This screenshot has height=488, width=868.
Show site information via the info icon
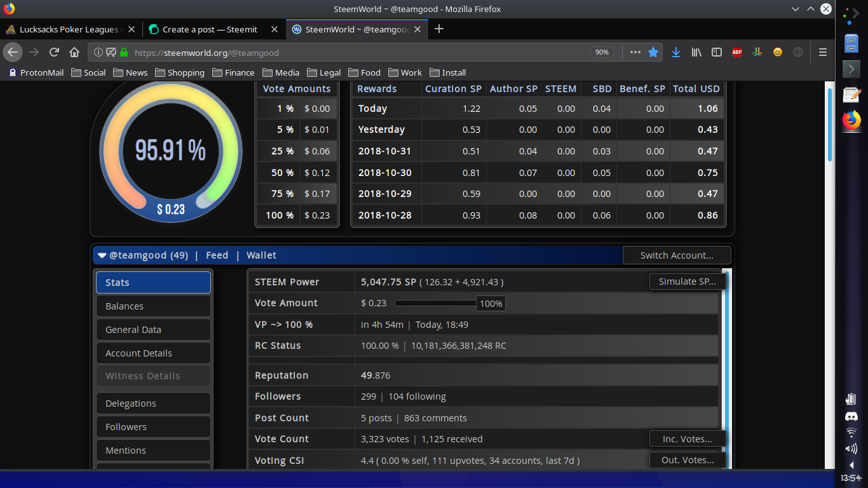click(98, 52)
